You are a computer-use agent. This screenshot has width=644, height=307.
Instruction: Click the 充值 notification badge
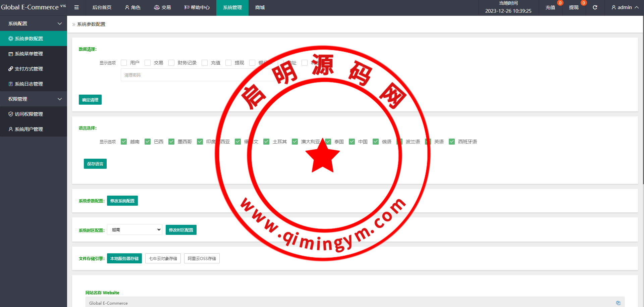(x=560, y=3)
